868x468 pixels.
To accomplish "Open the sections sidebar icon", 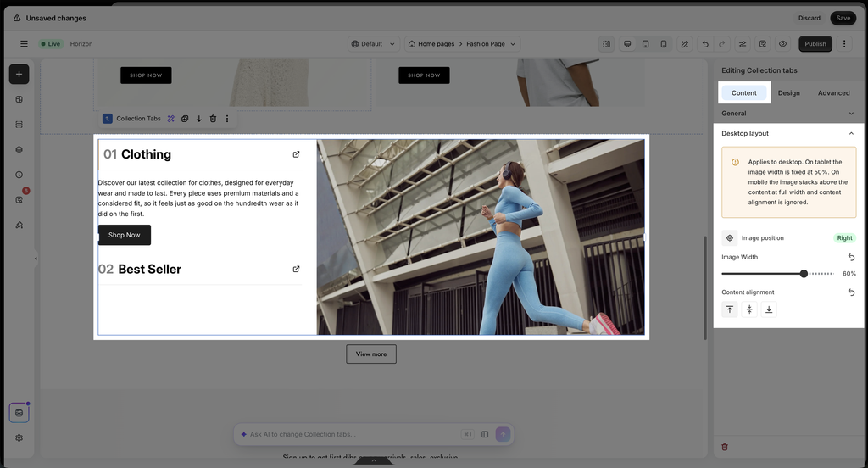I will (19, 125).
